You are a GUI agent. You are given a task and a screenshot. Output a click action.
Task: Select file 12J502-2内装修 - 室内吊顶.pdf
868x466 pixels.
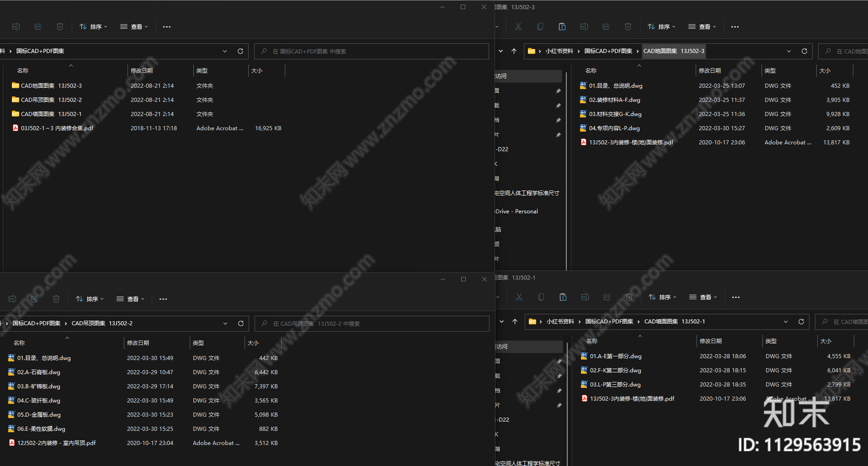(52, 443)
